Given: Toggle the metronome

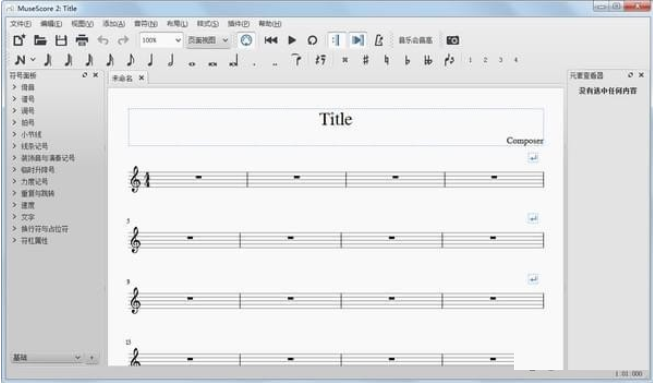Looking at the screenshot, I should [x=379, y=40].
